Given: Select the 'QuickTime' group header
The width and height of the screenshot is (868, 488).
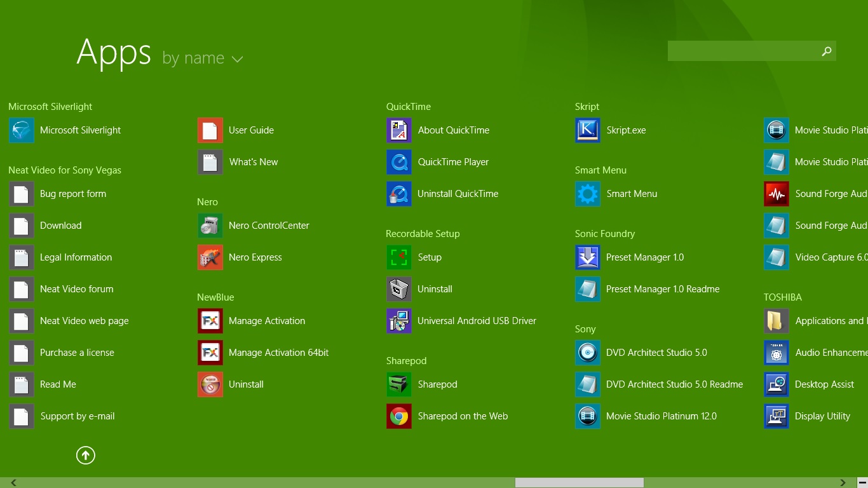Looking at the screenshot, I should click(409, 107).
